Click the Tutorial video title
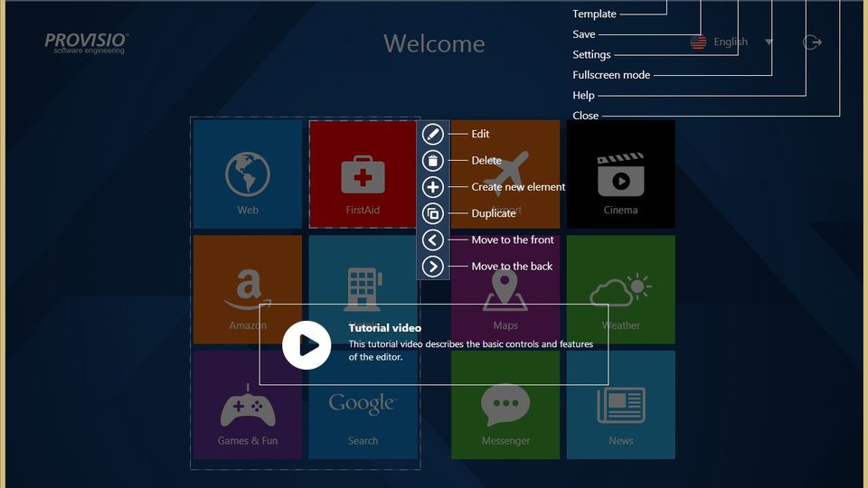 pyautogui.click(x=385, y=328)
